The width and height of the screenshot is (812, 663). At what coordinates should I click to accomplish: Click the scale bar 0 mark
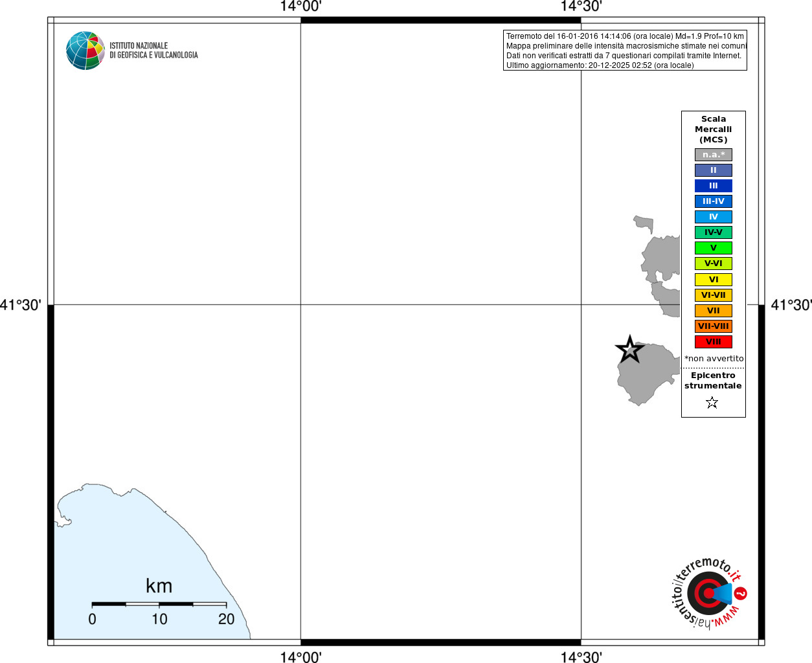click(92, 619)
